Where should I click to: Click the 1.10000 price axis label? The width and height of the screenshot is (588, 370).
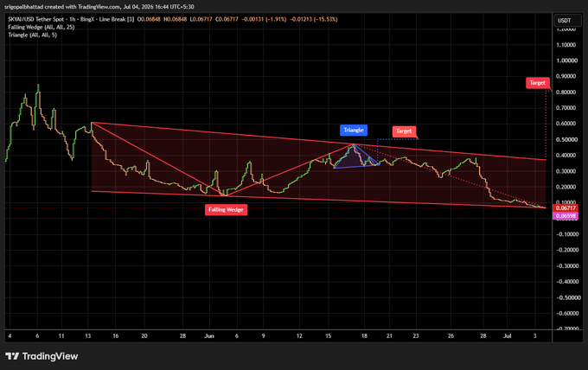(566, 45)
